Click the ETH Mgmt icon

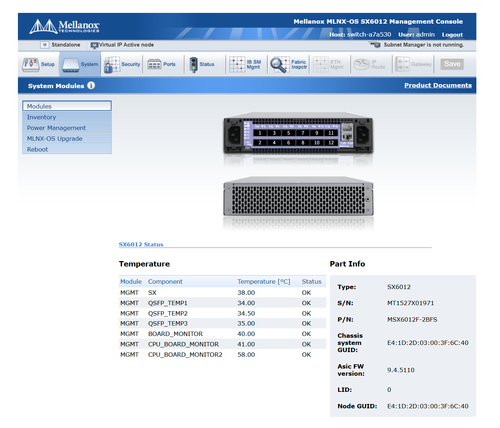point(321,64)
